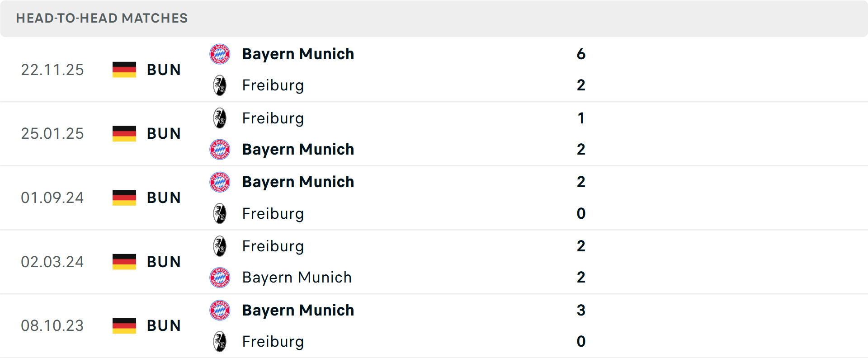Click Freiburg's score of 1 from January 2025
This screenshot has width=868, height=358.
[582, 118]
